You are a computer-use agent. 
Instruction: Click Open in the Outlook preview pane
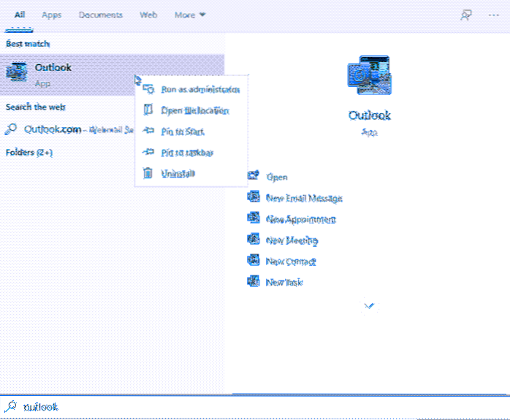(x=277, y=177)
